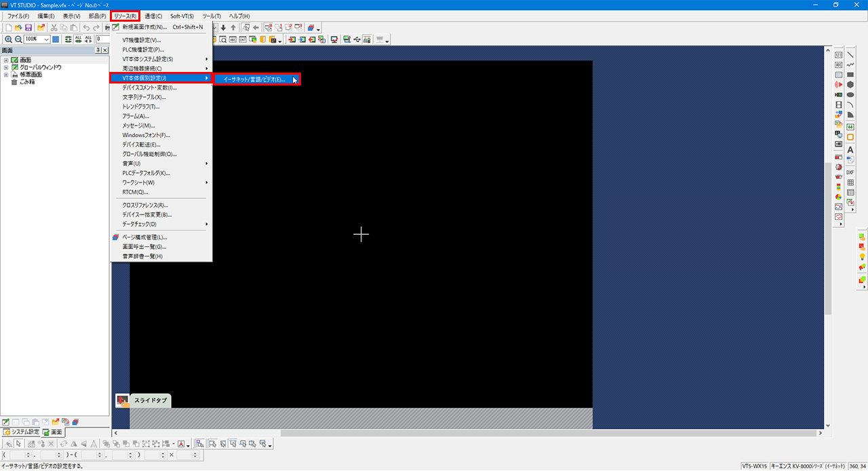The width and height of the screenshot is (868, 471).
Task: Click the zoom in magnifier icon
Action: [8, 39]
